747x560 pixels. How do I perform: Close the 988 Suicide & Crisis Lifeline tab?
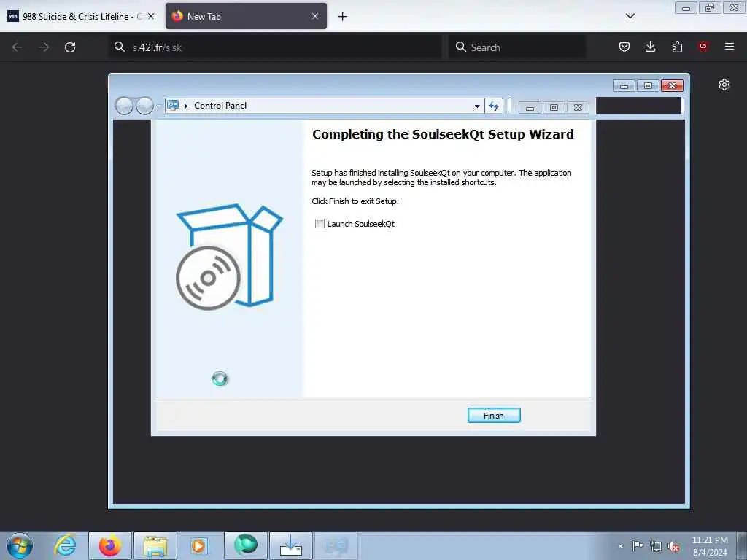(x=151, y=16)
